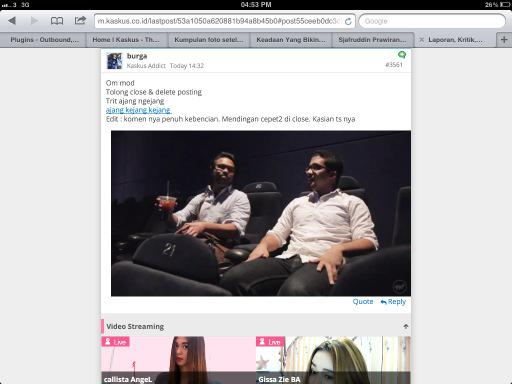
Task: Open a new tab with plus button
Action: [504, 40]
